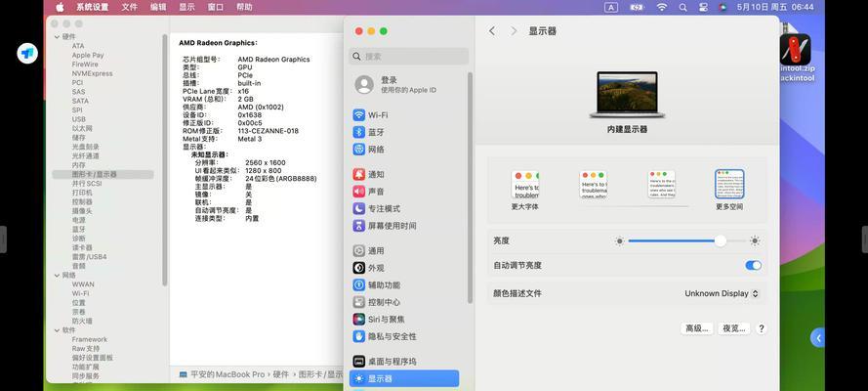Select Displays (显示器) in the sidebar
The height and width of the screenshot is (391, 868).
point(404,379)
